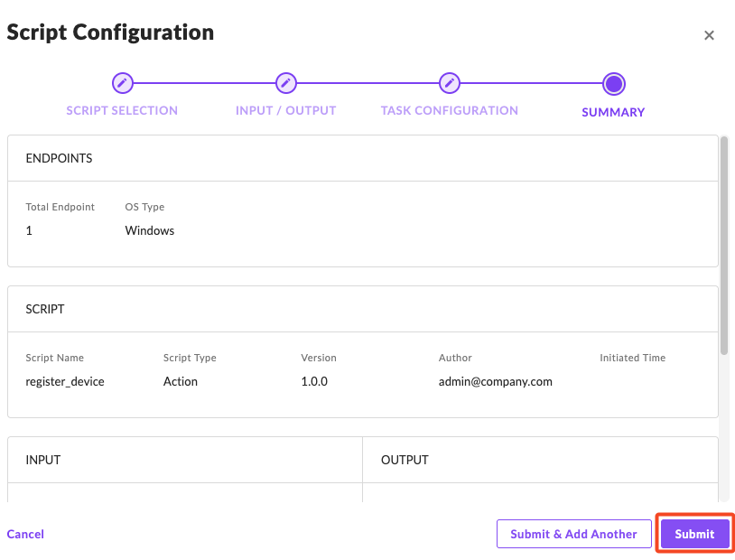Click the Summary step circle icon

coord(614,85)
